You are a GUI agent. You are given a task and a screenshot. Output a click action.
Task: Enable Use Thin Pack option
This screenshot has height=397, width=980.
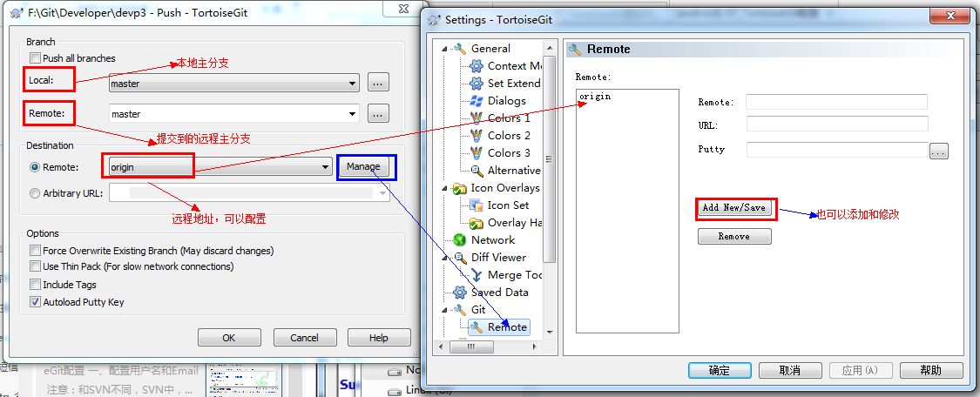coord(35,266)
